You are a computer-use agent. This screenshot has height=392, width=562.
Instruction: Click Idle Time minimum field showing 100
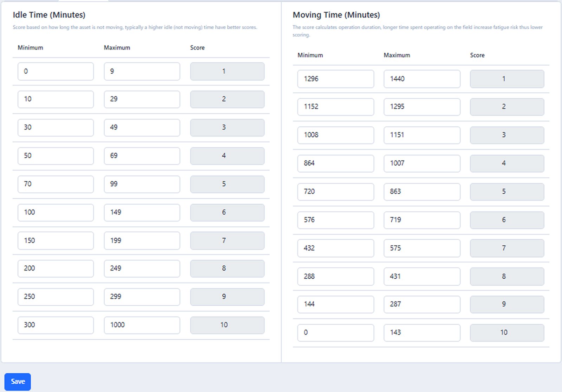pyautogui.click(x=55, y=212)
